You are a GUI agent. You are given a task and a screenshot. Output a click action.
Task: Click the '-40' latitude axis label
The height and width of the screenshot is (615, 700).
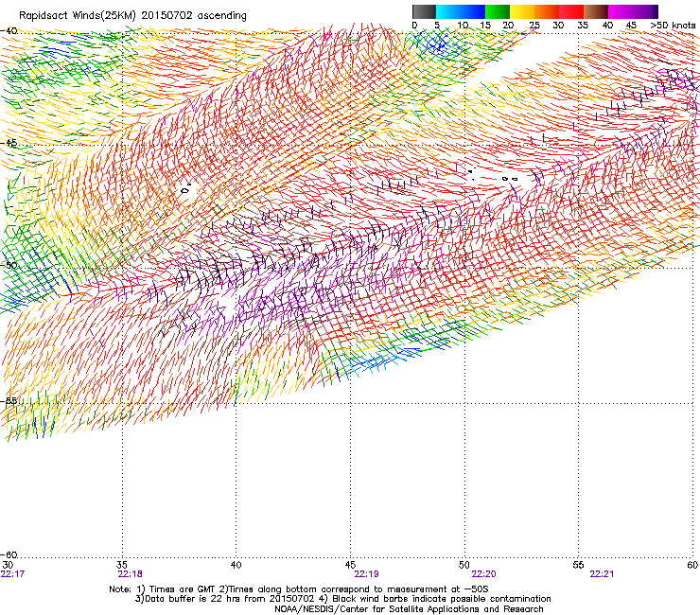pos(9,31)
